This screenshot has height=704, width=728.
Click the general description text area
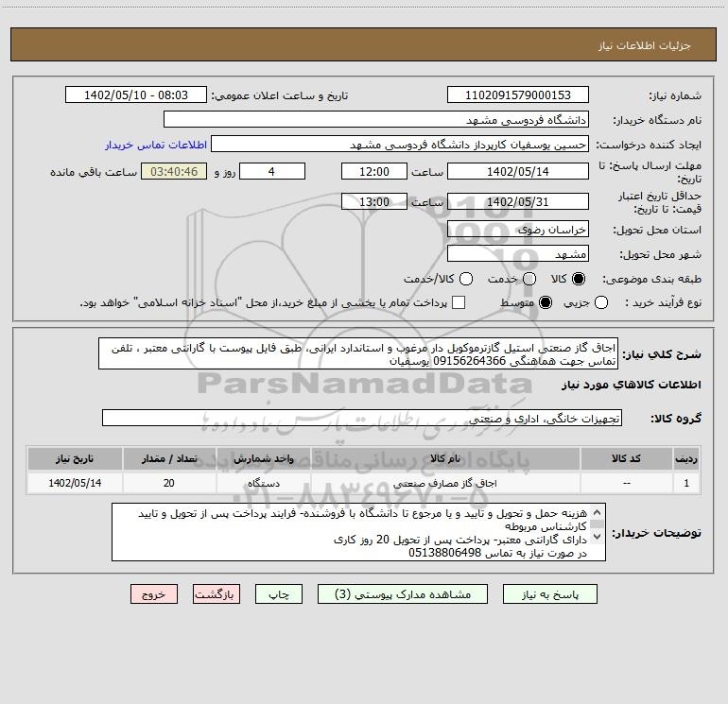pos(358,354)
